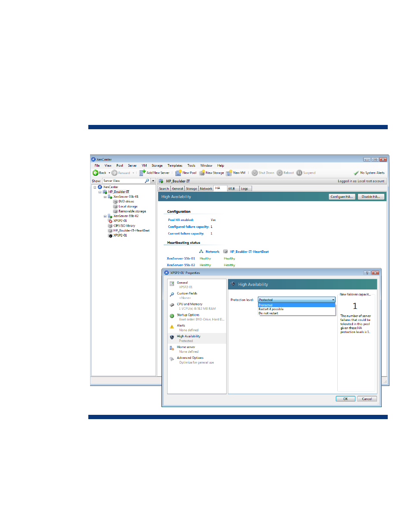This screenshot has width=411, height=532.
Task: Click the green Startup Options icon
Action: [x=172, y=316]
